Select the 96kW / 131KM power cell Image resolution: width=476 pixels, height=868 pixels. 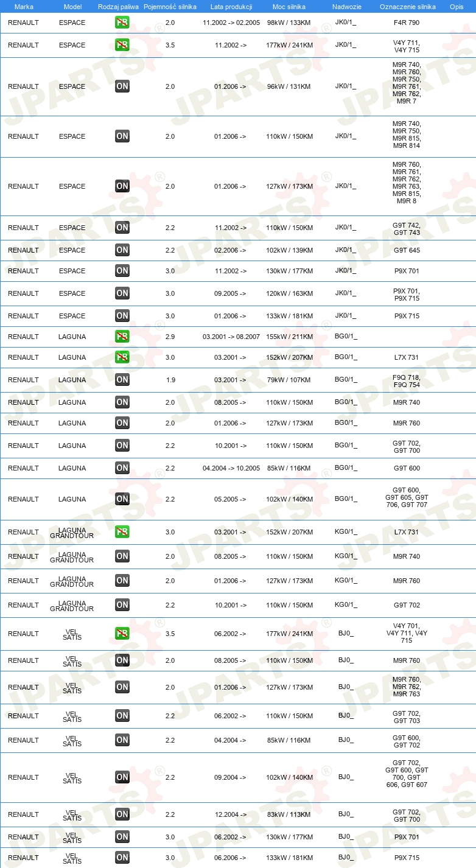click(x=289, y=86)
